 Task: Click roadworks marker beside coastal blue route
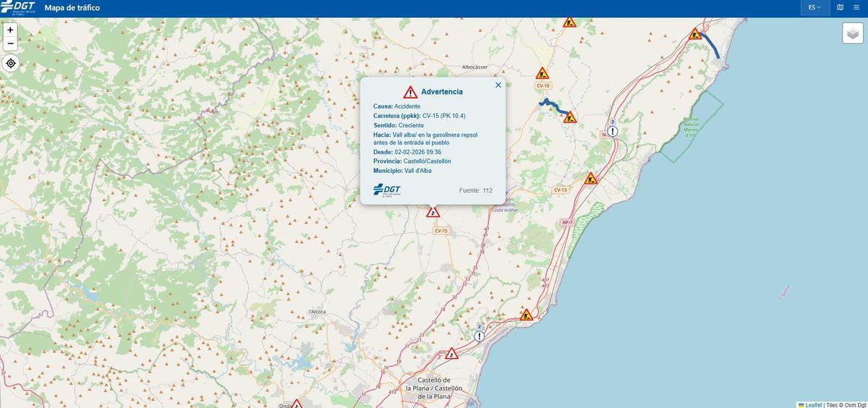coord(695,34)
